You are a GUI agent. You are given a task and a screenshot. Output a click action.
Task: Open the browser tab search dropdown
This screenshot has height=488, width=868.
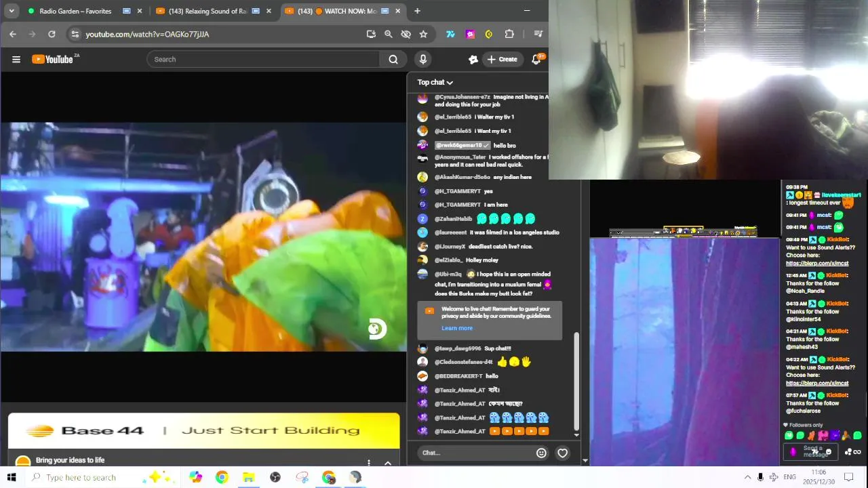coord(12,11)
